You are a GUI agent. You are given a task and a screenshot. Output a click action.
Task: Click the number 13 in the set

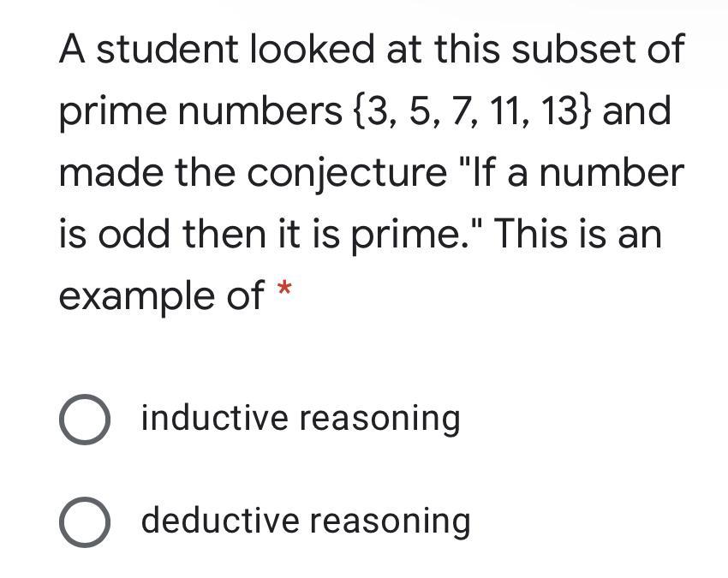tap(559, 111)
